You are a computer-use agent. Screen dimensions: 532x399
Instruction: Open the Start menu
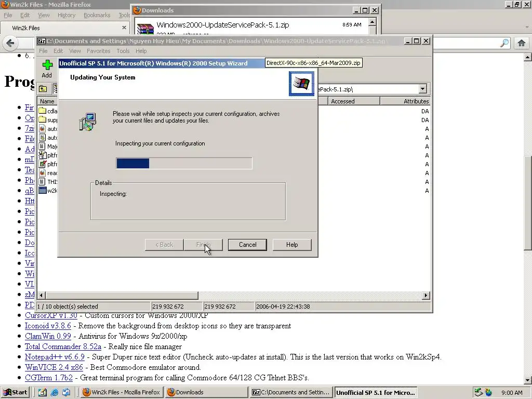(x=15, y=392)
